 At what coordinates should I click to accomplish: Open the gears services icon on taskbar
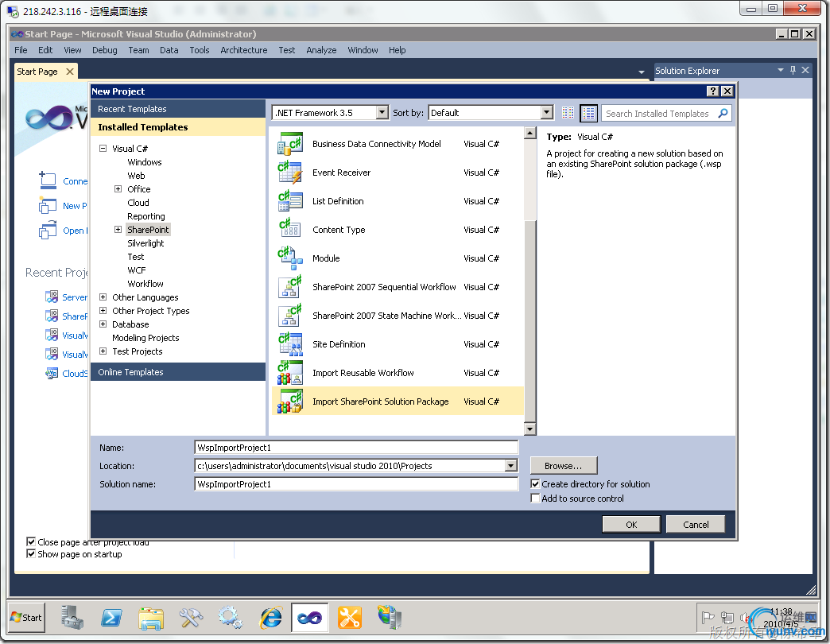(231, 618)
